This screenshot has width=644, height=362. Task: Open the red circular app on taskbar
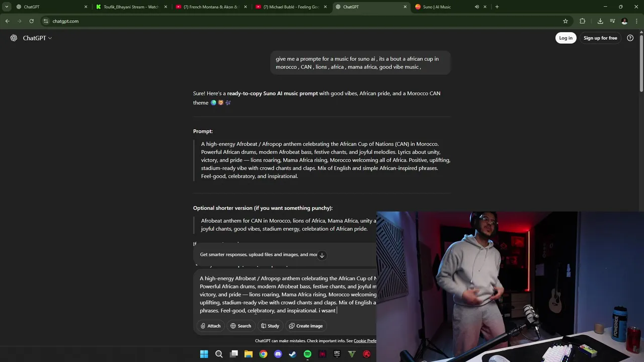(x=367, y=354)
